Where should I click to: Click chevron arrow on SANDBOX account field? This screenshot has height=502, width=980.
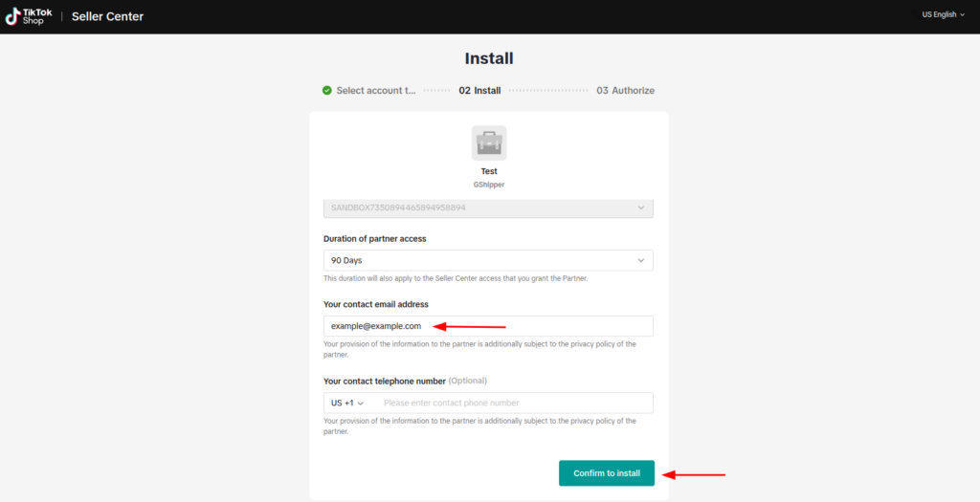[x=640, y=207]
